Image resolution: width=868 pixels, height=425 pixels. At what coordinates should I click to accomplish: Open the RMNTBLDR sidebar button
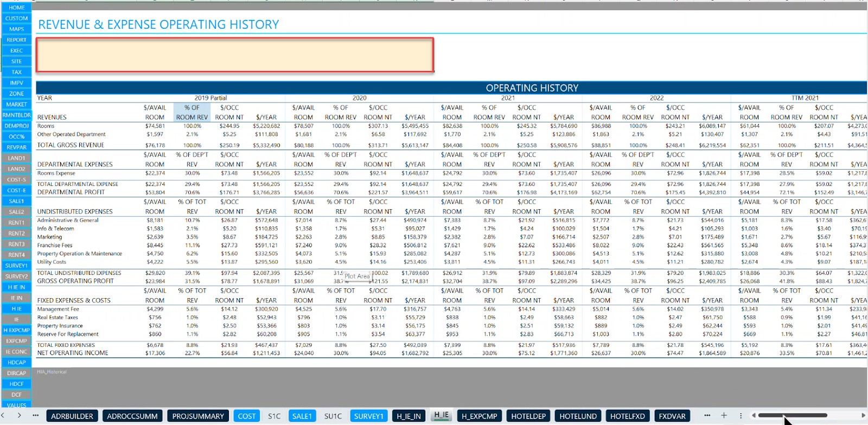click(16, 115)
